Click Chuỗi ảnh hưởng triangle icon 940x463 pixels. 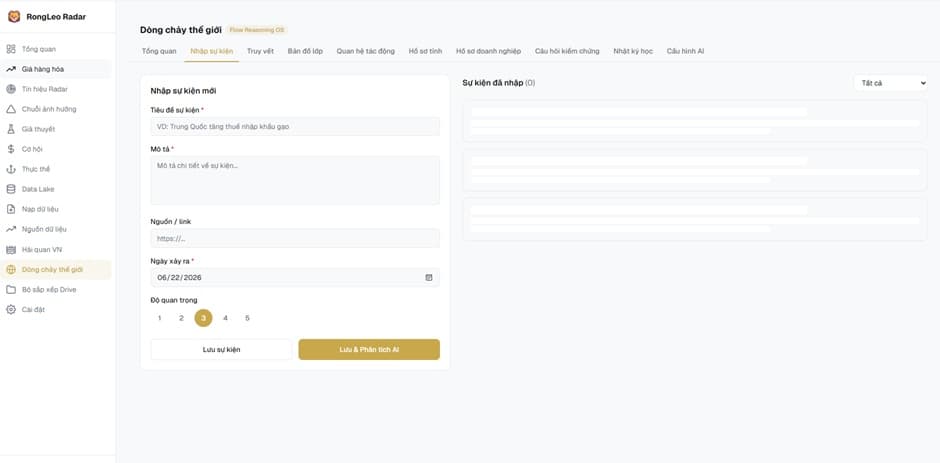point(11,109)
